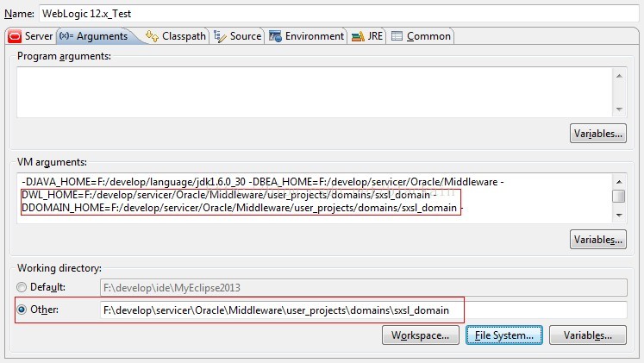Viewport: 644px width, 363px height.
Task: Click the JRE tab books icon
Action: tap(358, 36)
